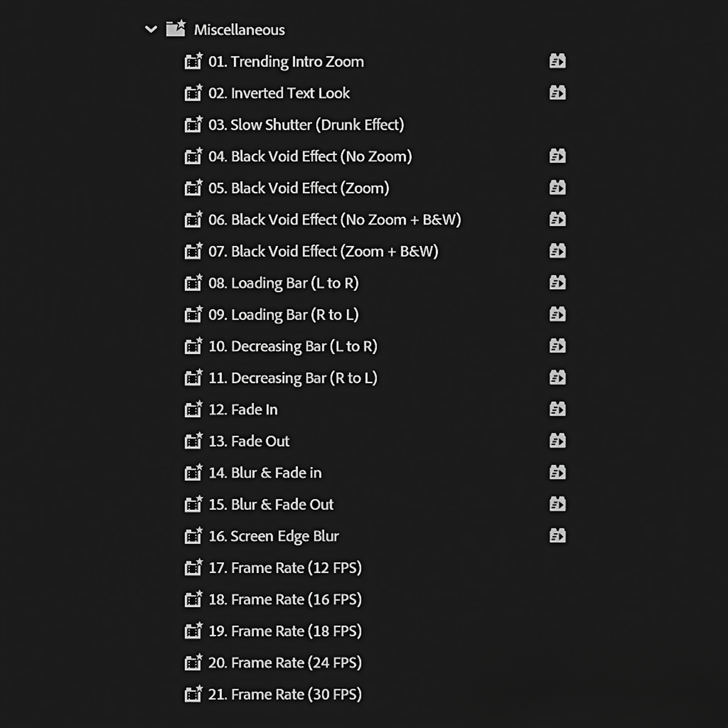Choose 17. Frame Rate (12 FPS) preset
Image resolution: width=728 pixels, height=728 pixels.
pos(285,568)
